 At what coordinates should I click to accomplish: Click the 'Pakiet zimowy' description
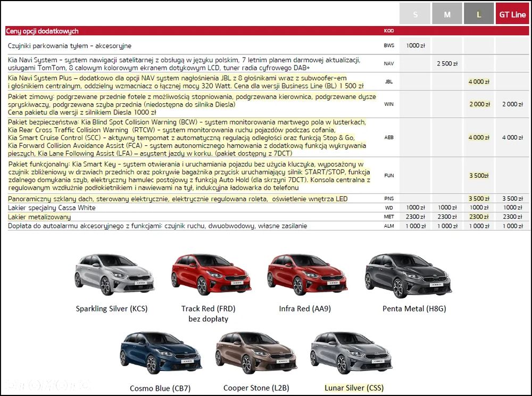[192, 104]
